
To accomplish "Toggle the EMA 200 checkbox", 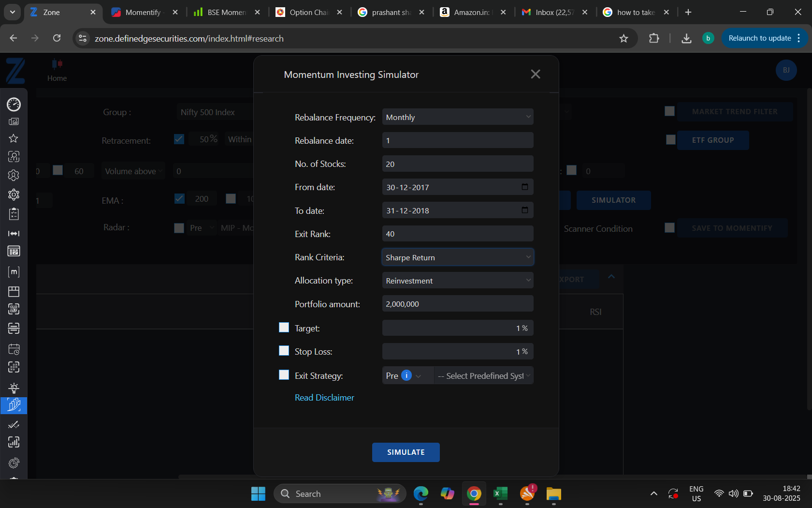I will 179,199.
